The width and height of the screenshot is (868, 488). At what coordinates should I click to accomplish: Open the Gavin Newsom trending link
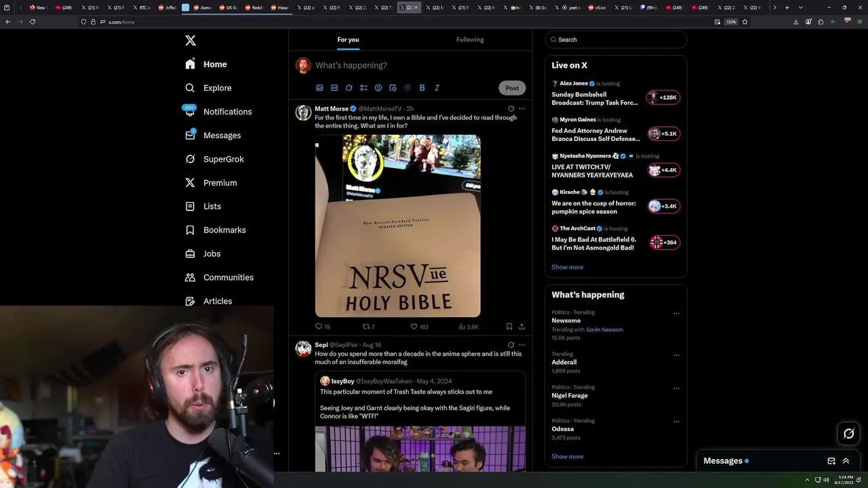604,329
